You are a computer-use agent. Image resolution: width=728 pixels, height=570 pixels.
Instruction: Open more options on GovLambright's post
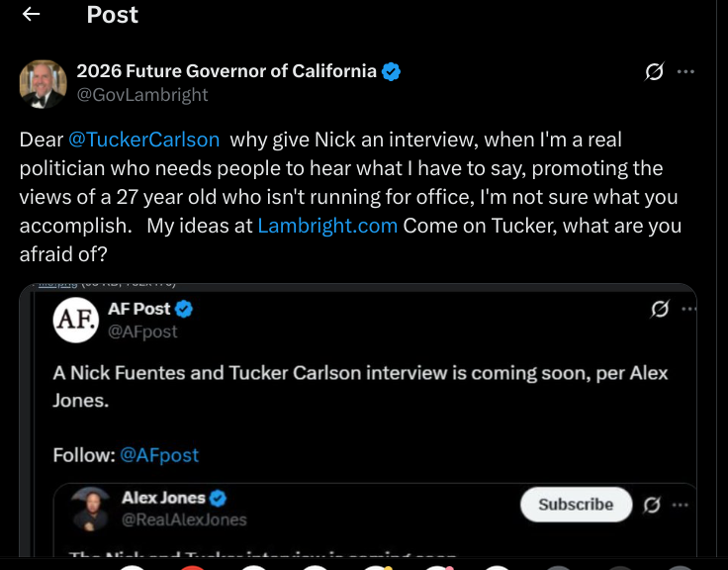coord(684,72)
